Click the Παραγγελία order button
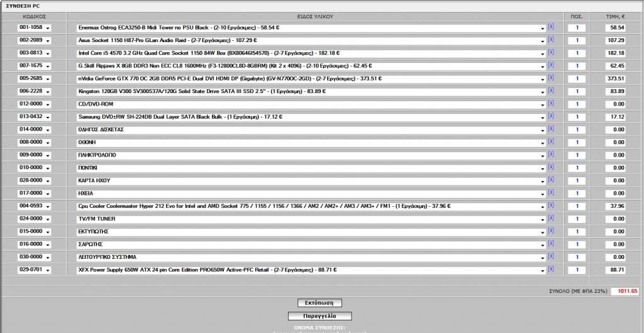This screenshot has width=644, height=333. coord(319,316)
